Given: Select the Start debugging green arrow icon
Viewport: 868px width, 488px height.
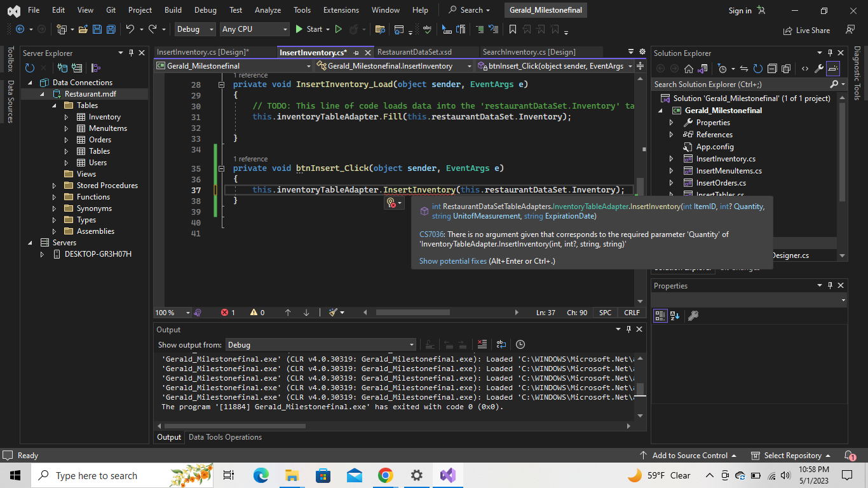Looking at the screenshot, I should pyautogui.click(x=298, y=29).
